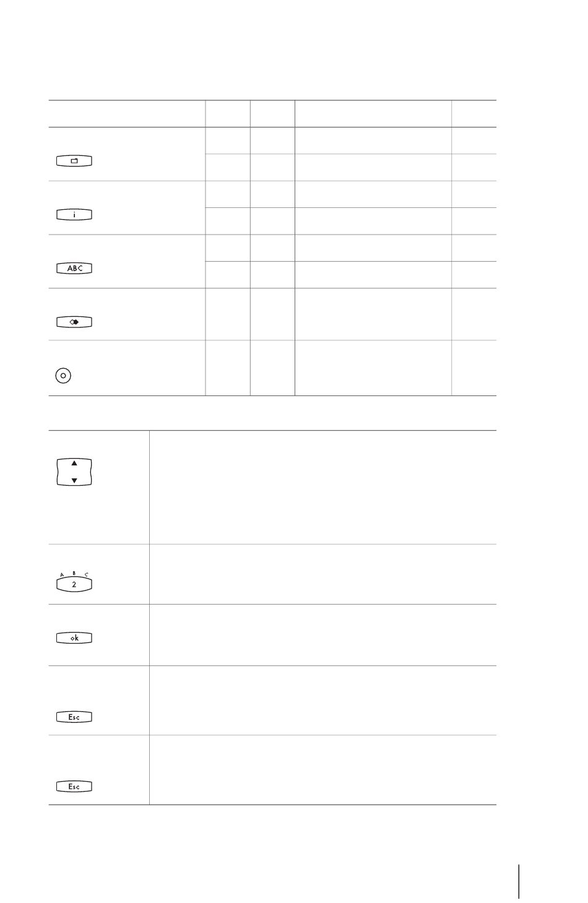This screenshot has height=903, width=588.
Task: Click the empty cell right of the final Esc key
Action: [322, 770]
